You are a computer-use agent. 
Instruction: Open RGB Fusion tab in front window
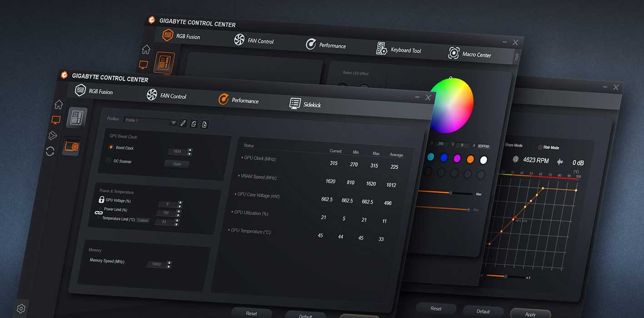[94, 90]
